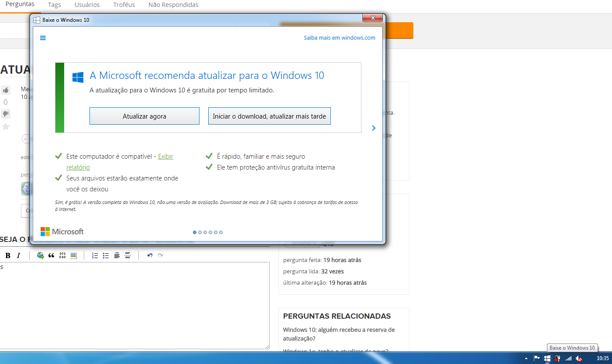Screen dimensions: 612x364
Task: Click the muted volume tray icon
Action: (579, 358)
